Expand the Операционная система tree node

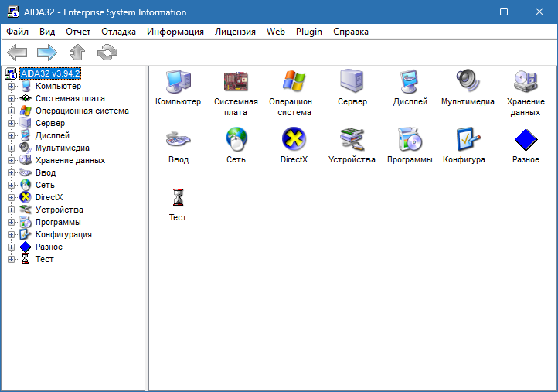tap(11, 111)
